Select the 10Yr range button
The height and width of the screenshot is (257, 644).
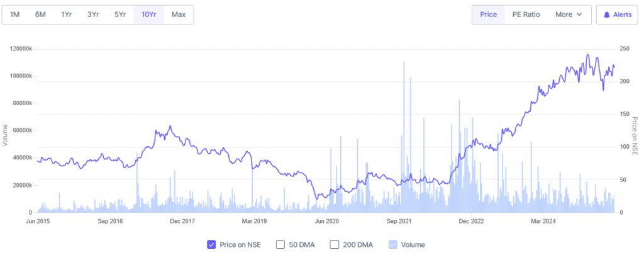click(148, 14)
